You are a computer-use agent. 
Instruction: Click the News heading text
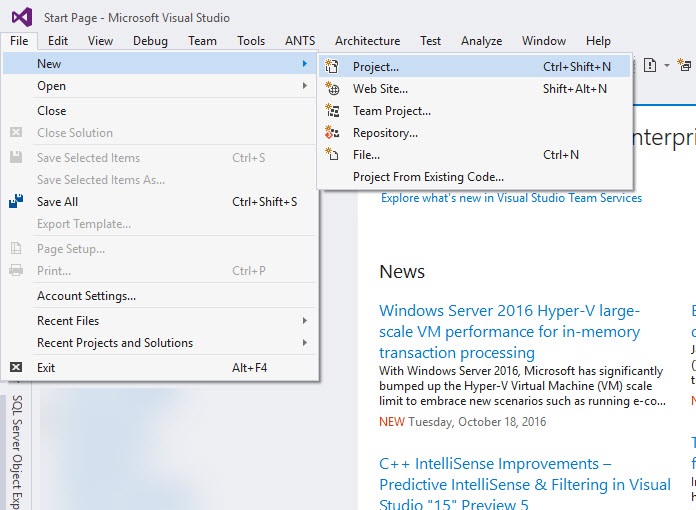(402, 271)
